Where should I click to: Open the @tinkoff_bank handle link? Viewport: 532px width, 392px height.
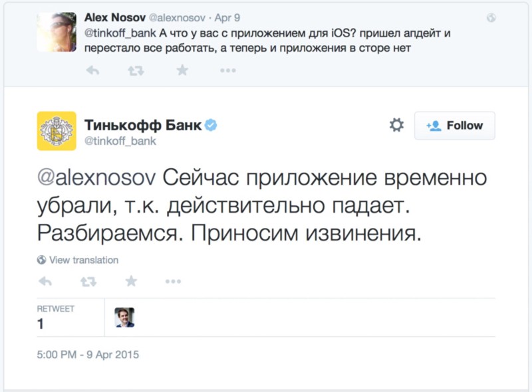tap(120, 140)
